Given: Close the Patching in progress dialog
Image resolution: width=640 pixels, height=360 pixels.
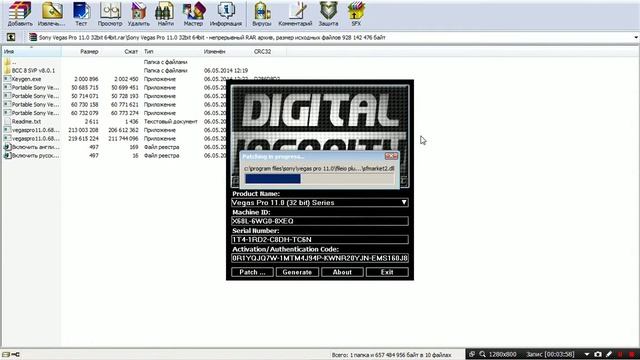Looking at the screenshot, I should coord(391,156).
